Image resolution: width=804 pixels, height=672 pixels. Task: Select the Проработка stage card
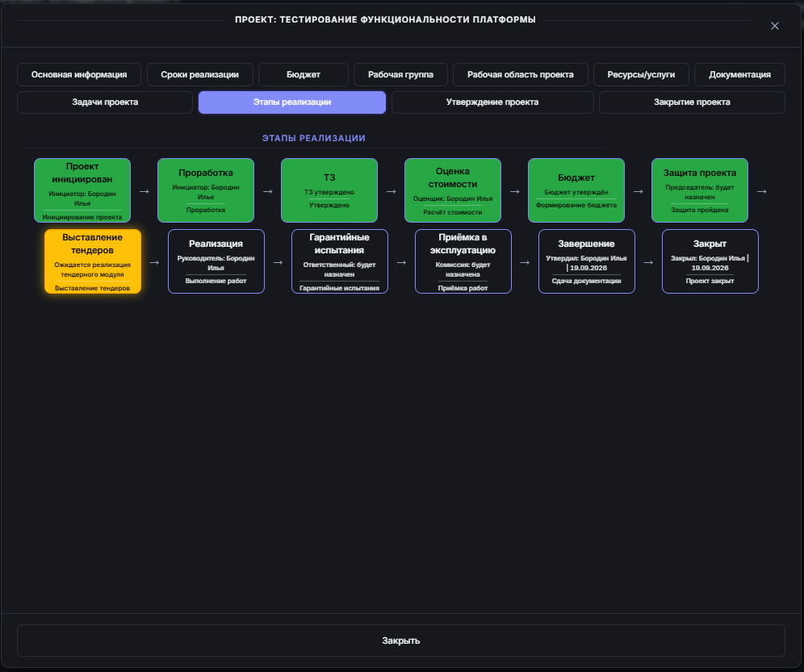point(206,190)
